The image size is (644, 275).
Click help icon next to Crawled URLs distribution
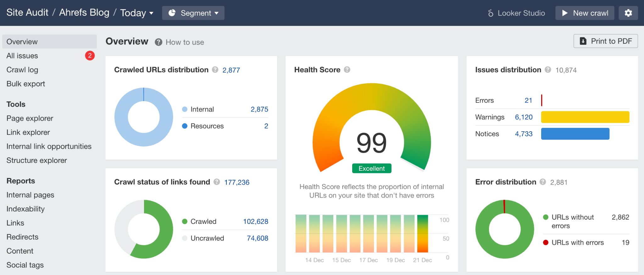tap(215, 70)
